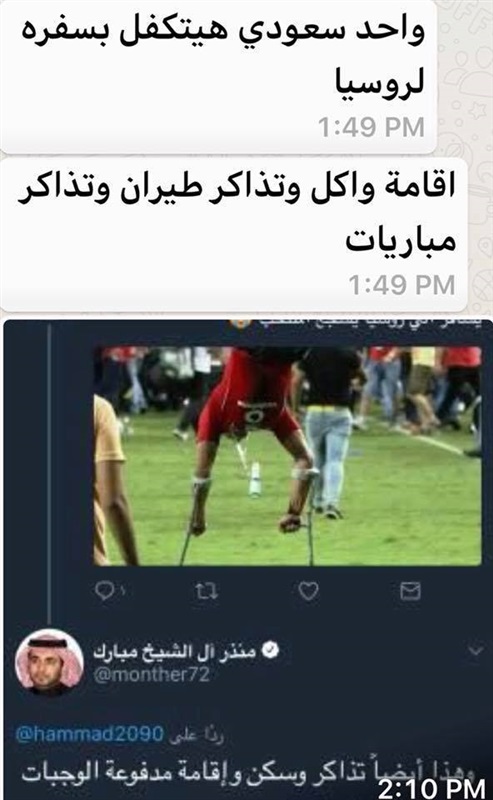Click the verified badge beside منذر آل الشيخ مبارك

click(270, 649)
